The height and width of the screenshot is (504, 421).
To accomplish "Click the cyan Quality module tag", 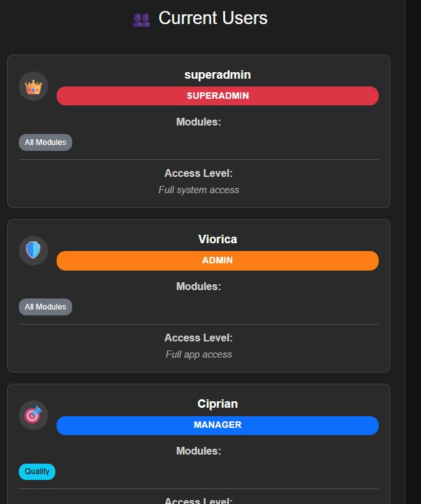I will point(37,471).
